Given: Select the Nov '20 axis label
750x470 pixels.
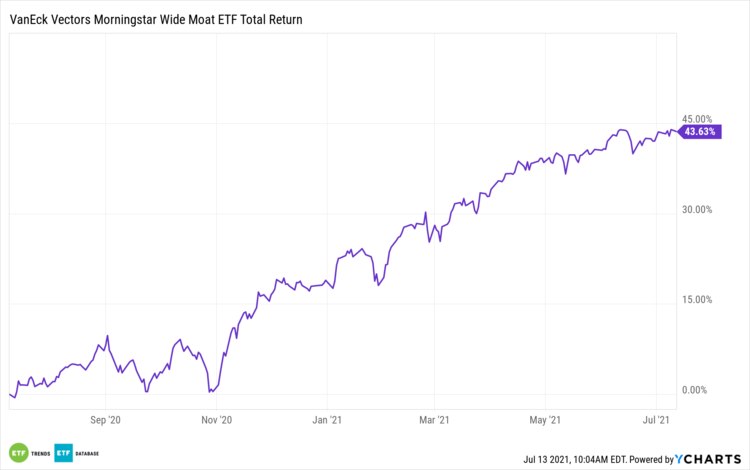Looking at the screenshot, I should click(x=217, y=421).
